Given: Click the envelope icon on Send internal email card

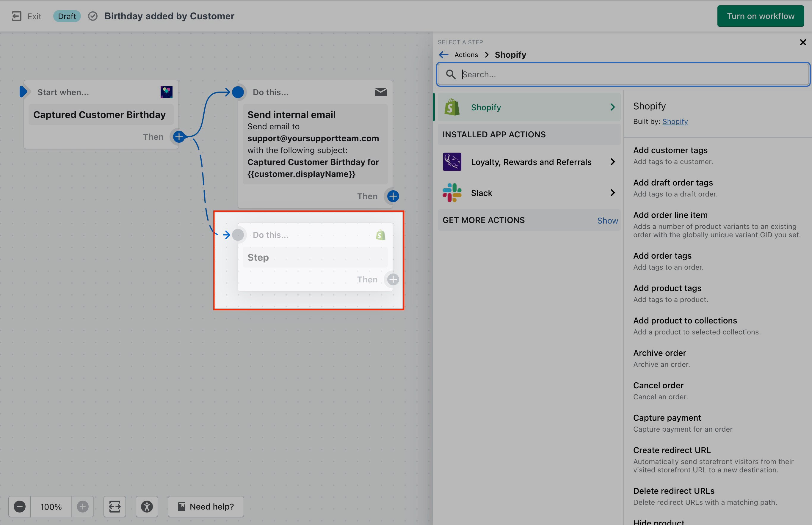Looking at the screenshot, I should coord(381,92).
